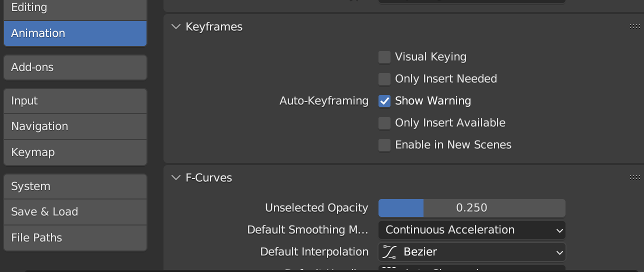Uncheck Auto-Keyframing Show Warning

point(384,101)
